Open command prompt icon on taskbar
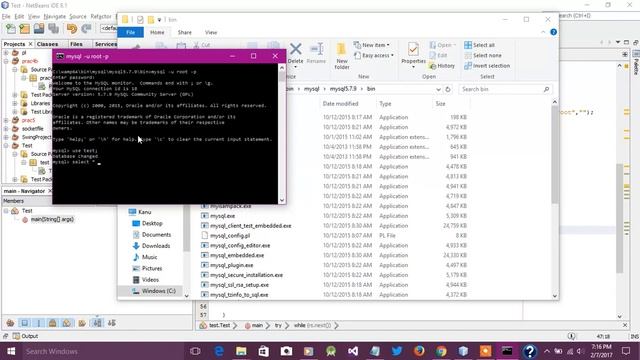Screen dimensions: 640x360 (507, 351)
